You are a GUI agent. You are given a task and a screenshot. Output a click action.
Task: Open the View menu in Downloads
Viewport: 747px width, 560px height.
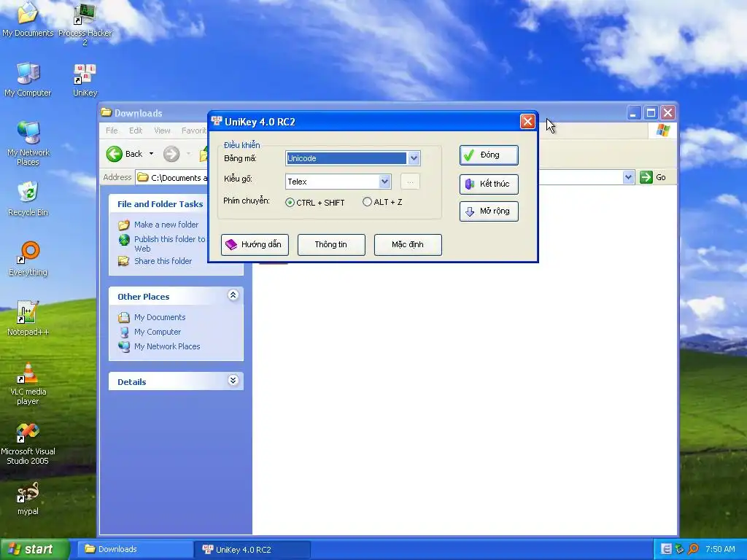[x=162, y=131]
